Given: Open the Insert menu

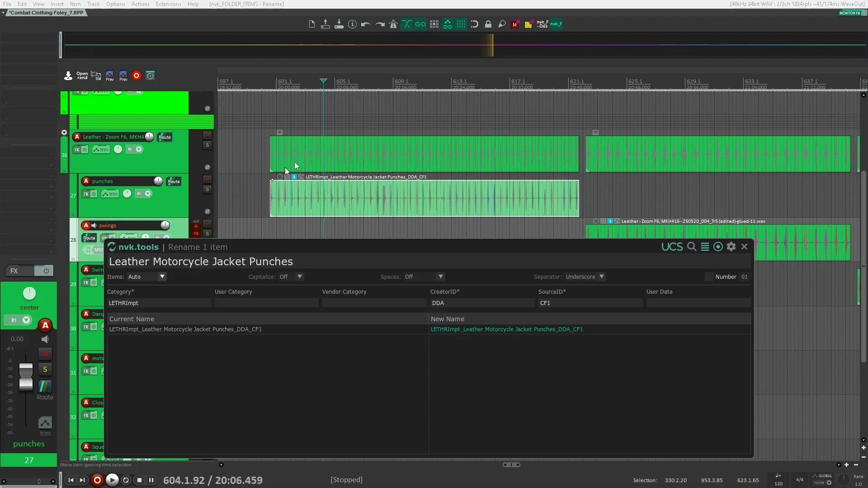Looking at the screenshot, I should coord(57,4).
